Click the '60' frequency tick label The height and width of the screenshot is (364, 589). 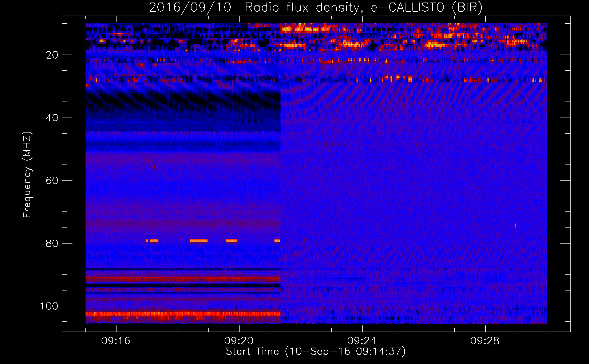coord(52,181)
